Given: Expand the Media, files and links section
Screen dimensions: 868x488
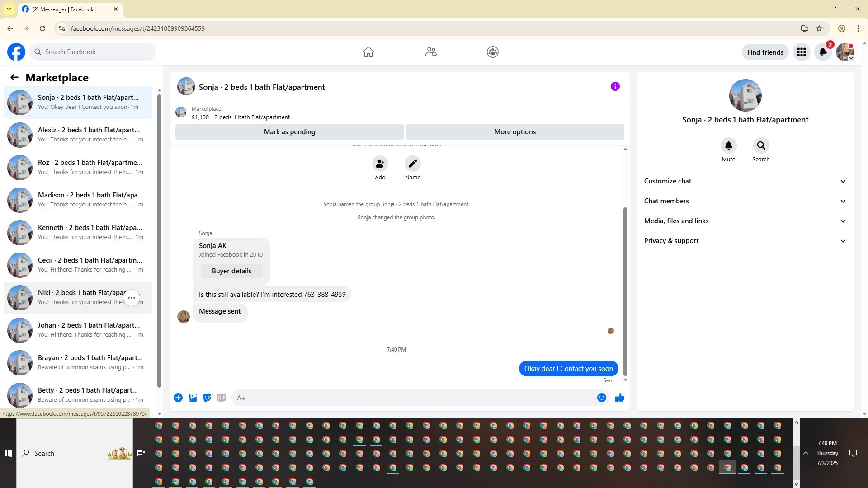Looking at the screenshot, I should (x=745, y=221).
